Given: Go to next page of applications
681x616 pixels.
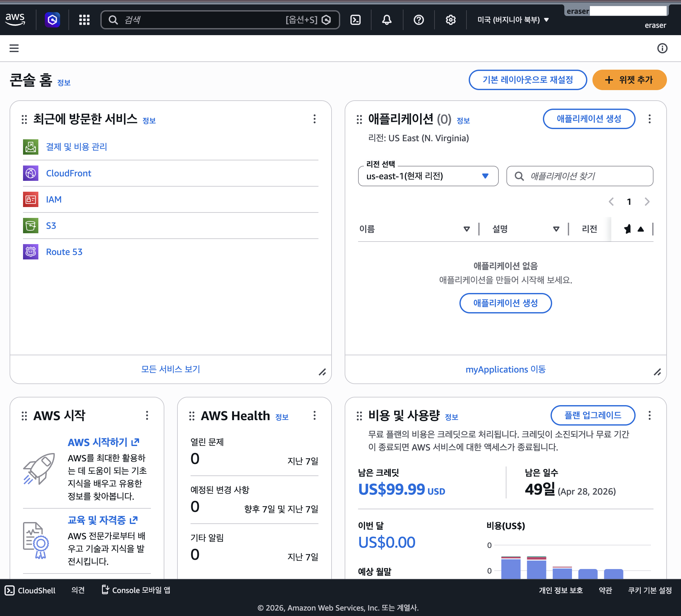Looking at the screenshot, I should tap(646, 202).
